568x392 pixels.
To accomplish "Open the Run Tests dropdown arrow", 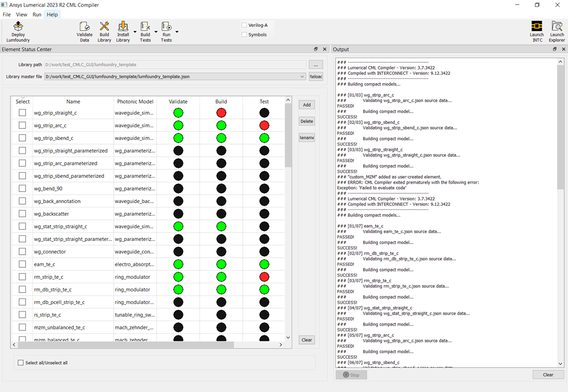I will [x=177, y=32].
